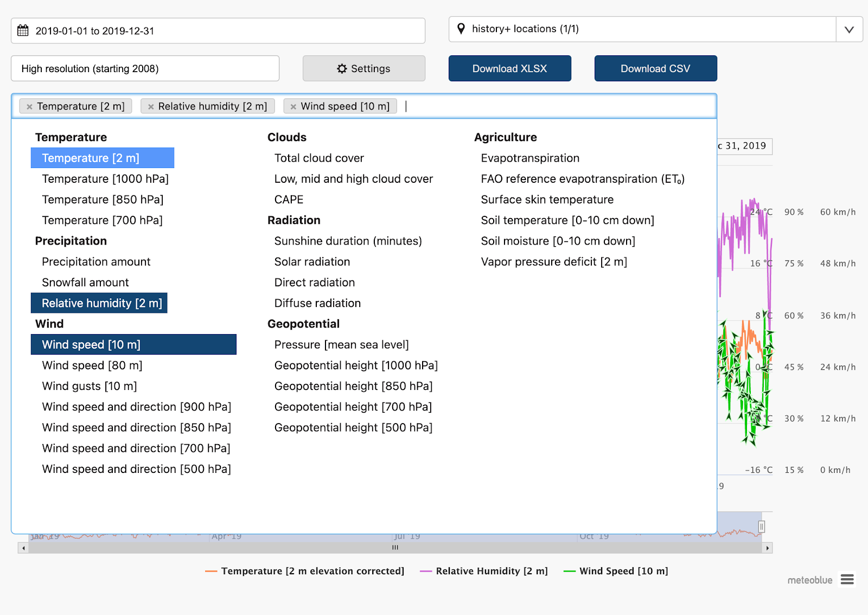Add Sunshine duration (minutes)
868x615 pixels.
coord(348,241)
